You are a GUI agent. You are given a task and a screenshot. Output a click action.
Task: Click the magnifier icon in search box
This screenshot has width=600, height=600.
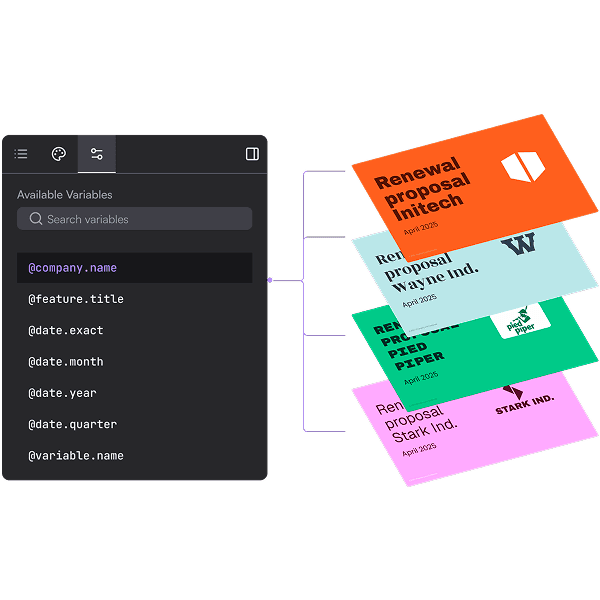36,219
